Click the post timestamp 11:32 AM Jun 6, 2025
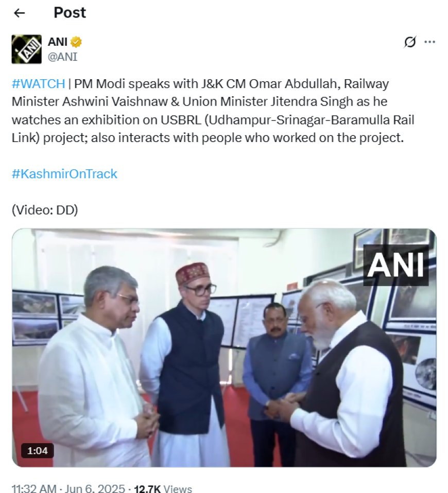This screenshot has width=448, height=493. coord(68,488)
